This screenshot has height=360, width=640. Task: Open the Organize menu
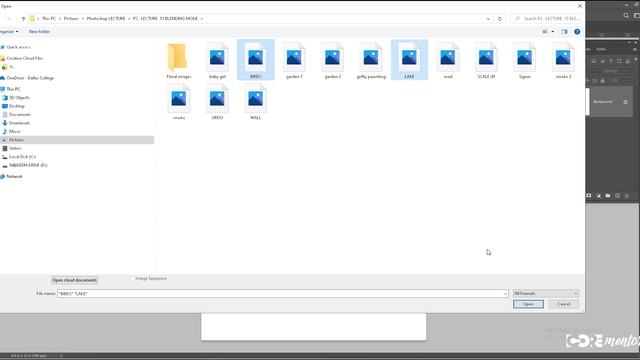coord(9,31)
